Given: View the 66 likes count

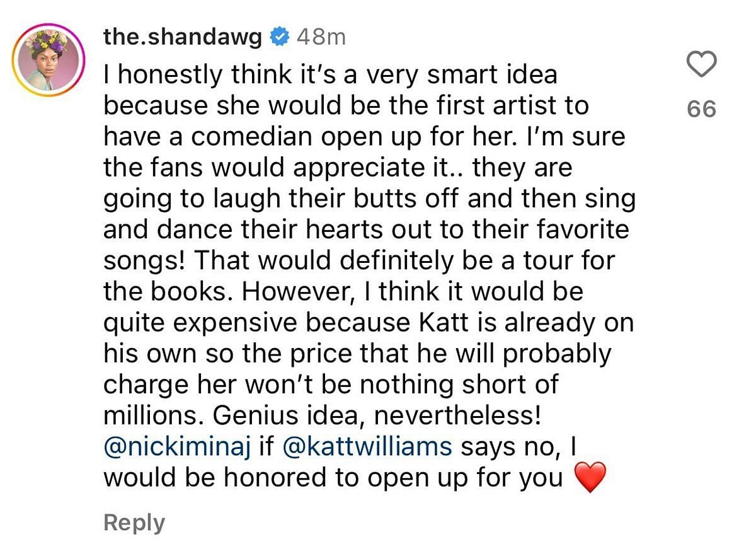Looking at the screenshot, I should coord(702,109).
